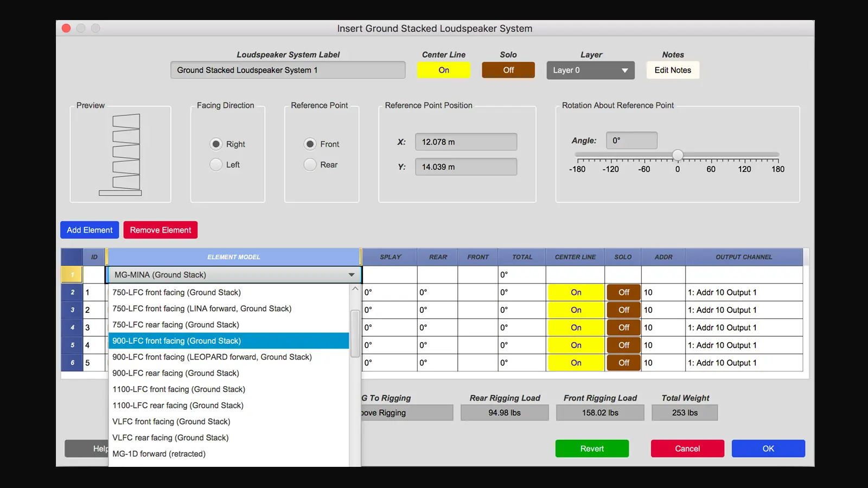Confirm the dialog with OK
This screenshot has width=868, height=488.
coord(768,448)
